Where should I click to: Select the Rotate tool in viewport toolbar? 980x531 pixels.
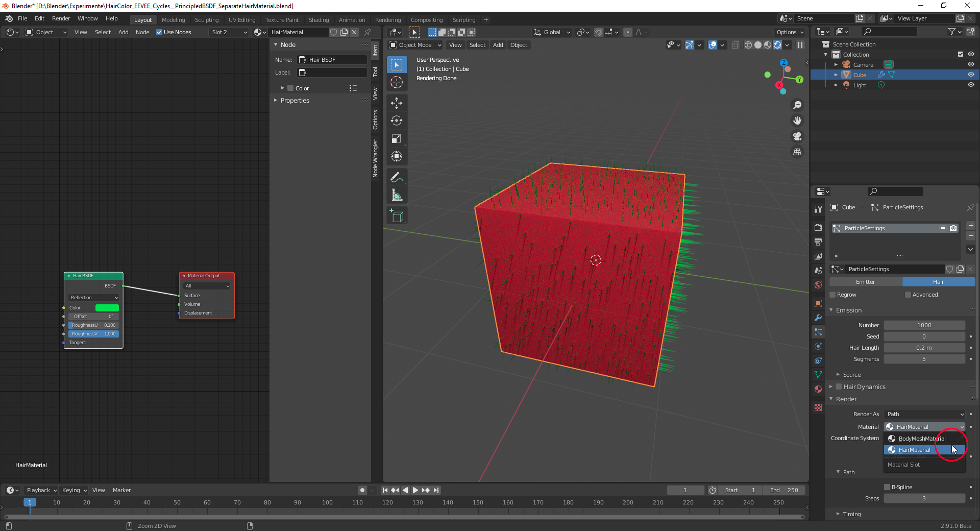[397, 121]
